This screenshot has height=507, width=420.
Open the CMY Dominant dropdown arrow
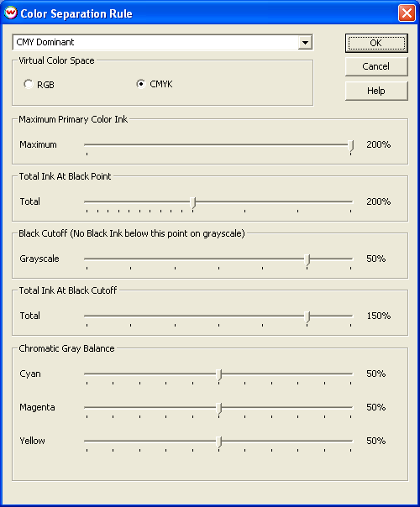click(x=305, y=42)
